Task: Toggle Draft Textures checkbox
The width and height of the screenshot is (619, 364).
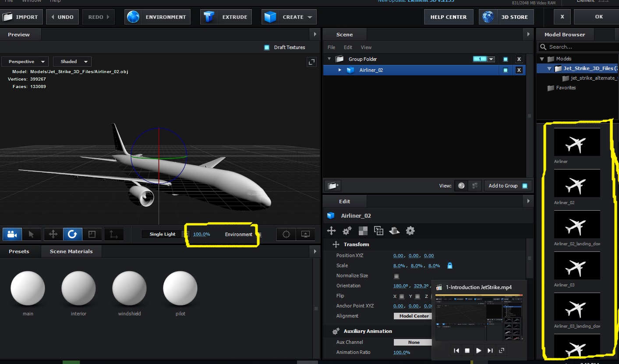Action: pos(267,47)
